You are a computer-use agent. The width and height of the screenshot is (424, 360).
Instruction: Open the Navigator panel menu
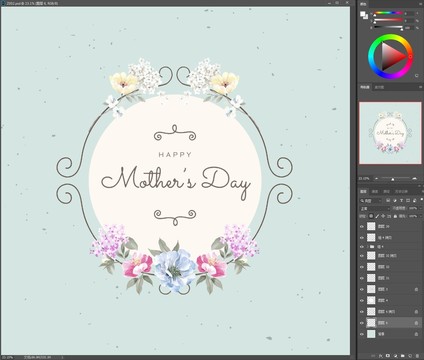(x=420, y=87)
